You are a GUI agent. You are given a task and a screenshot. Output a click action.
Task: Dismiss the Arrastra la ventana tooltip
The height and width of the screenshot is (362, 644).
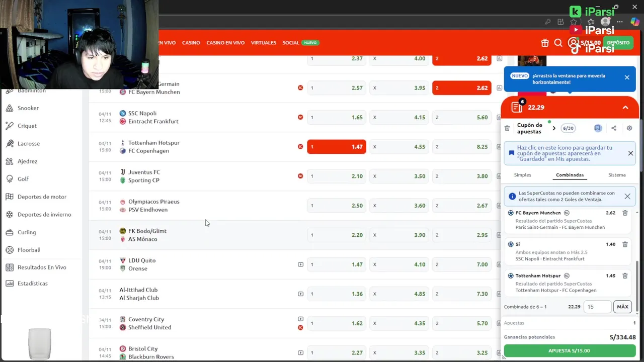tap(627, 77)
